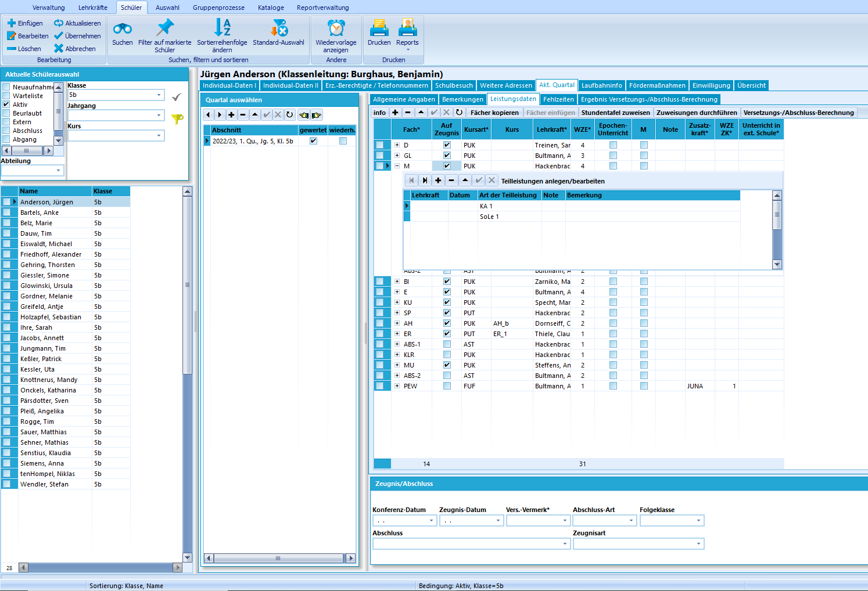Refresh the Leistungsdaten grid
The width and height of the screenshot is (868, 591).
[x=460, y=113]
